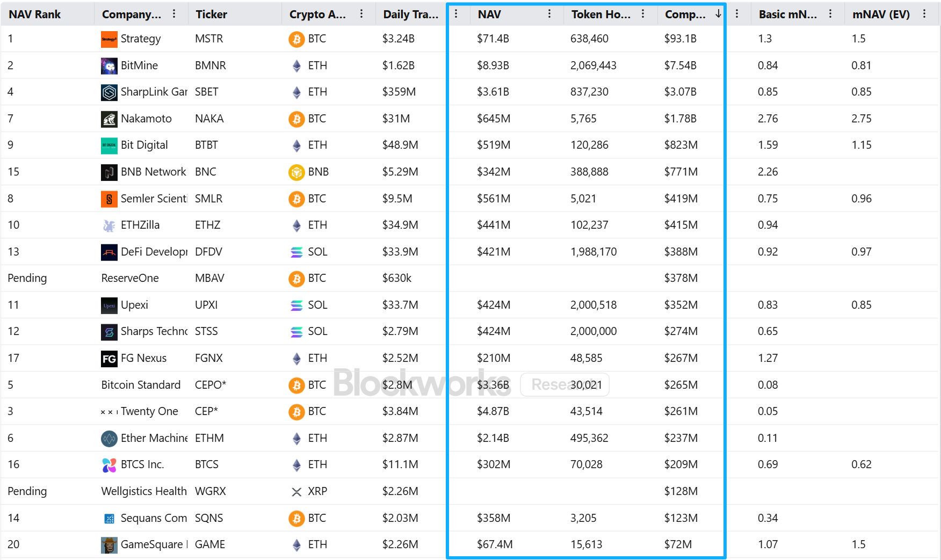Click the Bitcoin Standard company name

pyautogui.click(x=141, y=385)
